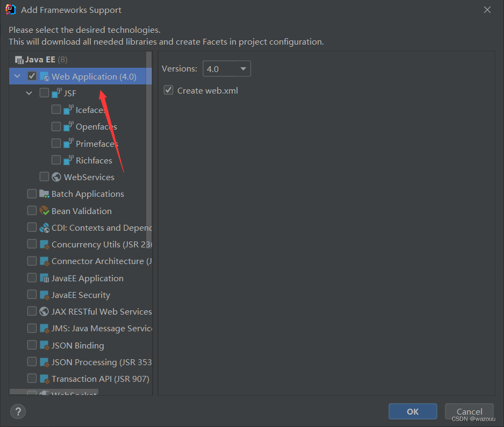Image resolution: width=504 pixels, height=427 pixels.
Task: Enable the JSON Binding checkbox
Action: tap(32, 345)
